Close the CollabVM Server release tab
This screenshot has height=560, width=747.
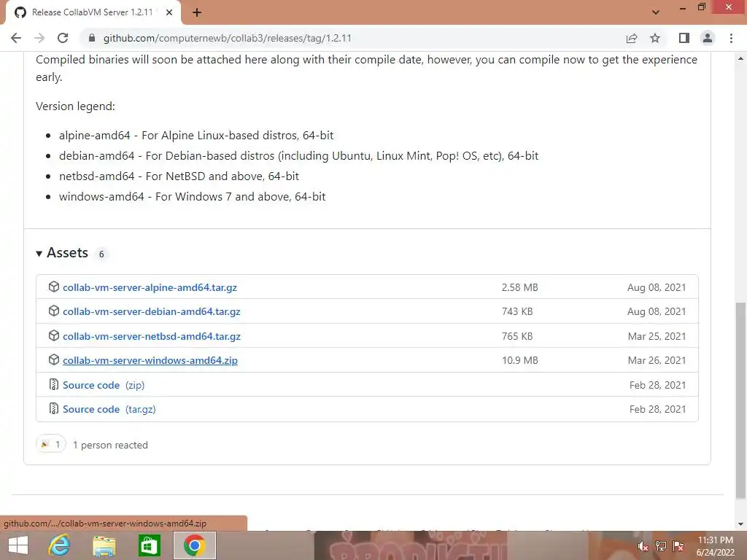(x=169, y=12)
